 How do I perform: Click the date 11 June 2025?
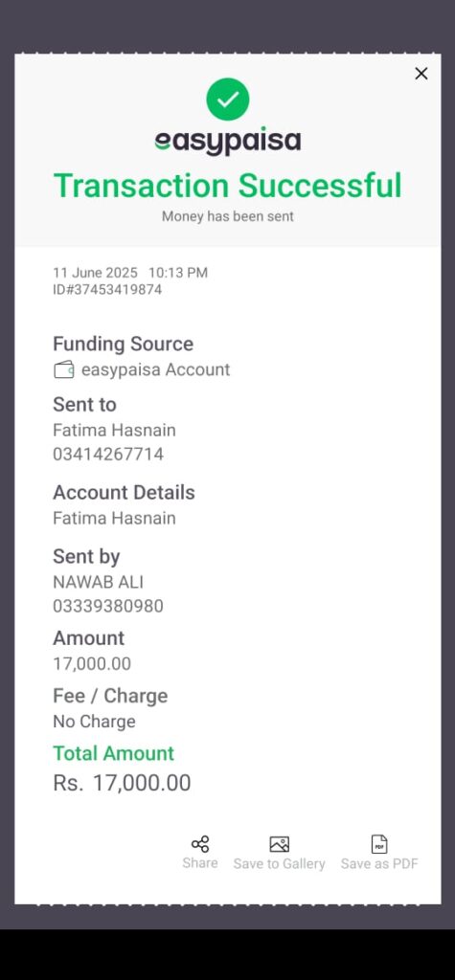95,273
